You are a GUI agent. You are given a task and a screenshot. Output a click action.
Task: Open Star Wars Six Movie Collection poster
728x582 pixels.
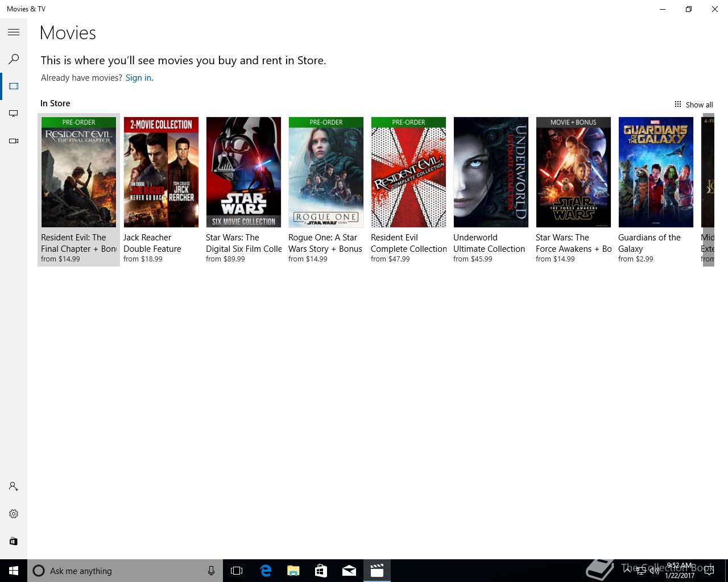pos(243,172)
